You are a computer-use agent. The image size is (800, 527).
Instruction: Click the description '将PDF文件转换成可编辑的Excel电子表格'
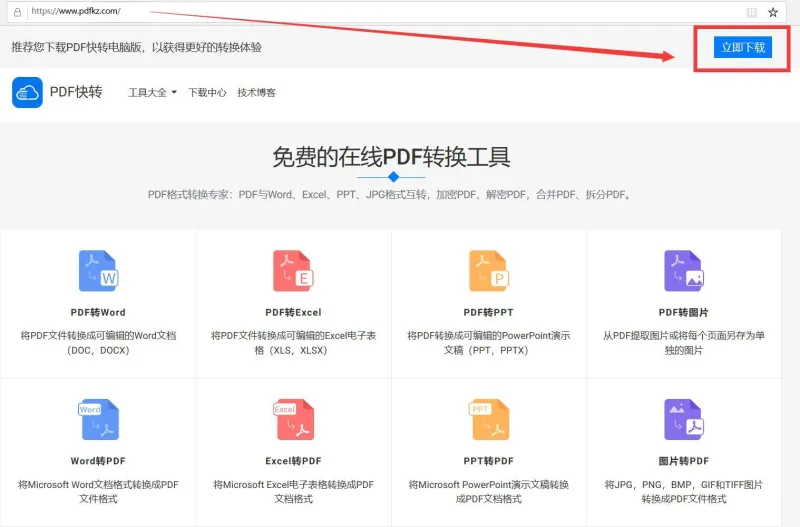(x=293, y=343)
